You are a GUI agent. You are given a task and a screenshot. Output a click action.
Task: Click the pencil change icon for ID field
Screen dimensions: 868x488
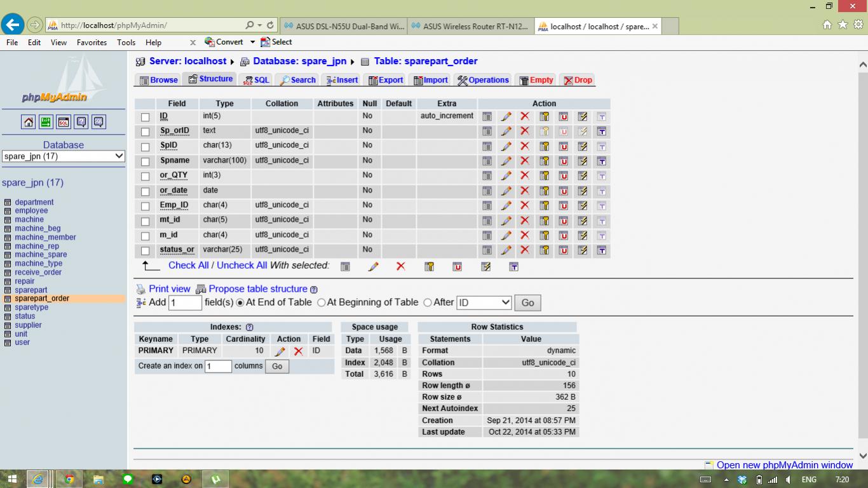tap(506, 116)
